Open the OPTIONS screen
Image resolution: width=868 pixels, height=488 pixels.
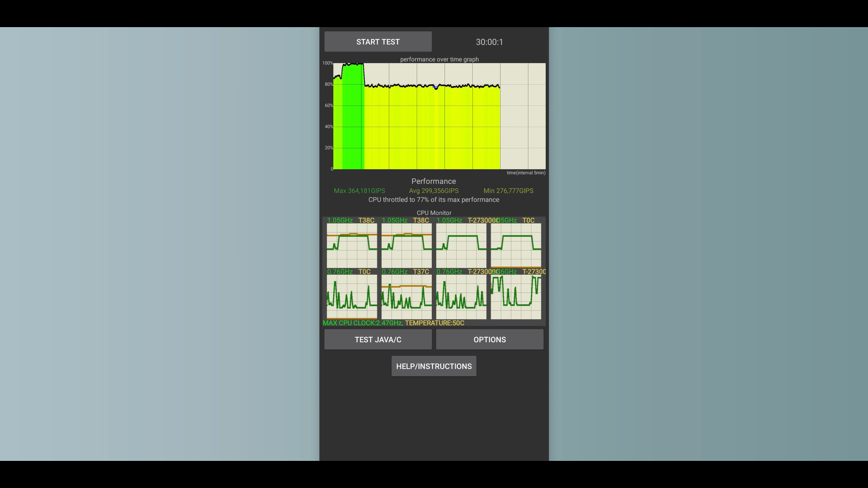[489, 339]
